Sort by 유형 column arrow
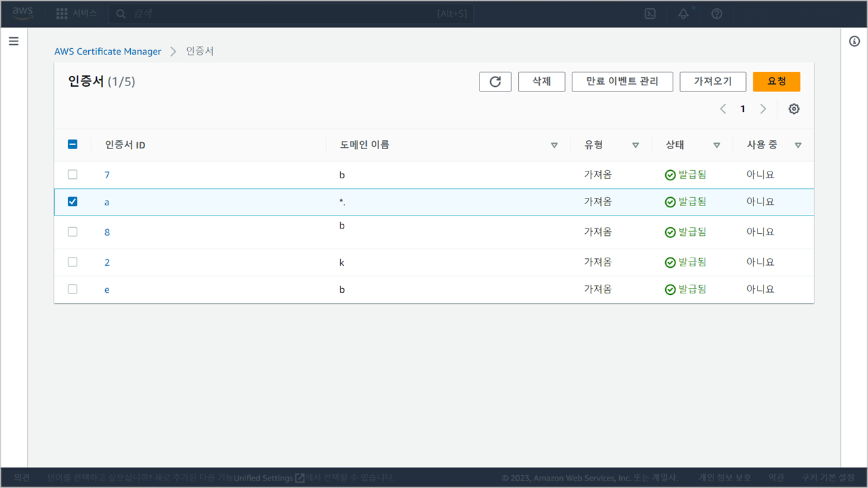 pos(635,145)
